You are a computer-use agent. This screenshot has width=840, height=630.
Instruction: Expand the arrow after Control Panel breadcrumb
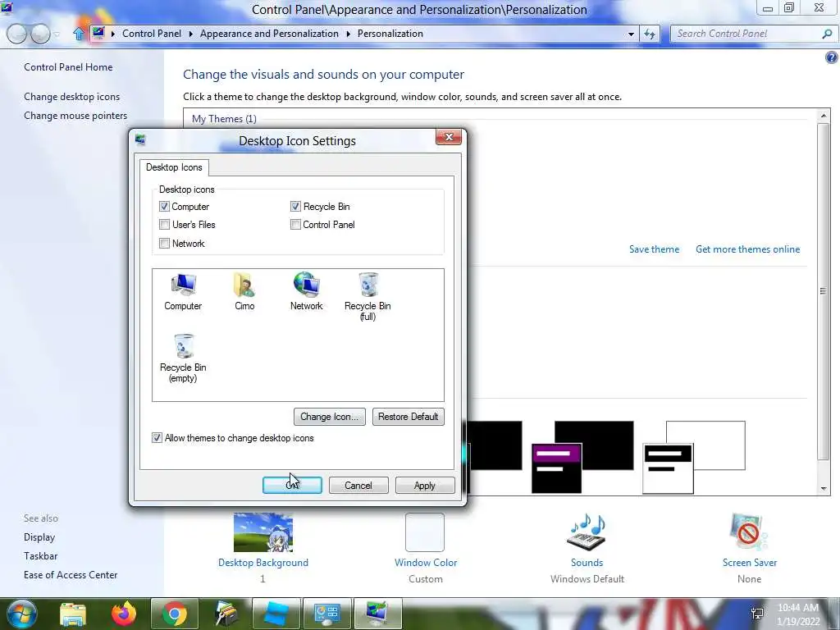(x=190, y=34)
